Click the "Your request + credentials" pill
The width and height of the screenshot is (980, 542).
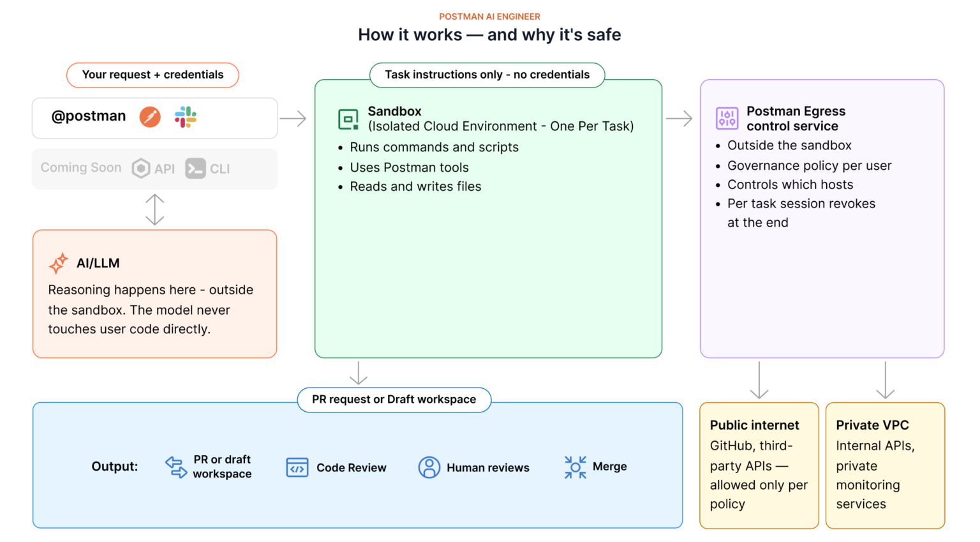[152, 75]
